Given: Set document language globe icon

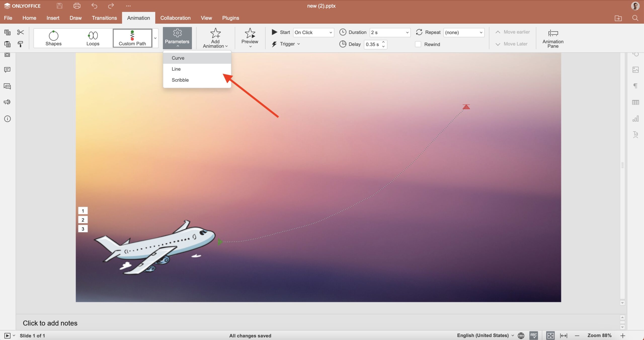Looking at the screenshot, I should [521, 335].
